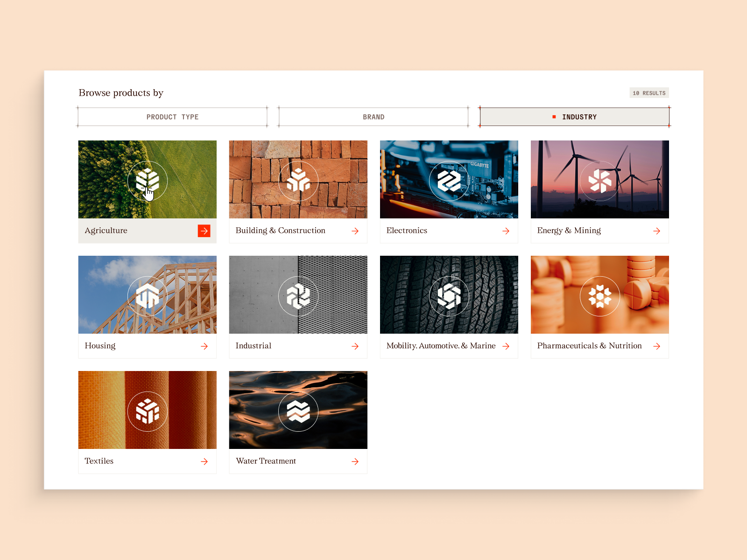Click the Electronics circular logo icon
Viewport: 747px width, 560px height.
(x=449, y=181)
